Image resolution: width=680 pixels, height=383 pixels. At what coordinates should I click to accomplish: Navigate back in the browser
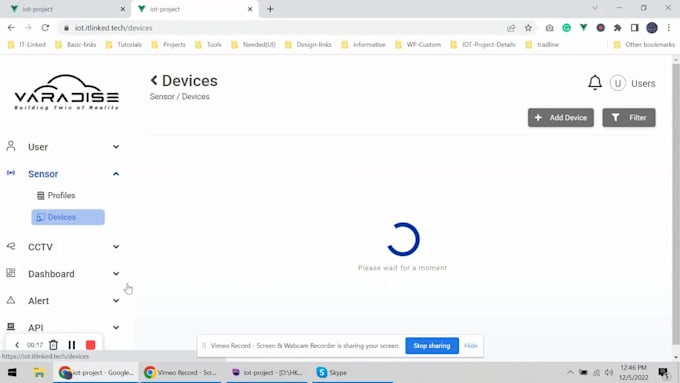(x=11, y=28)
